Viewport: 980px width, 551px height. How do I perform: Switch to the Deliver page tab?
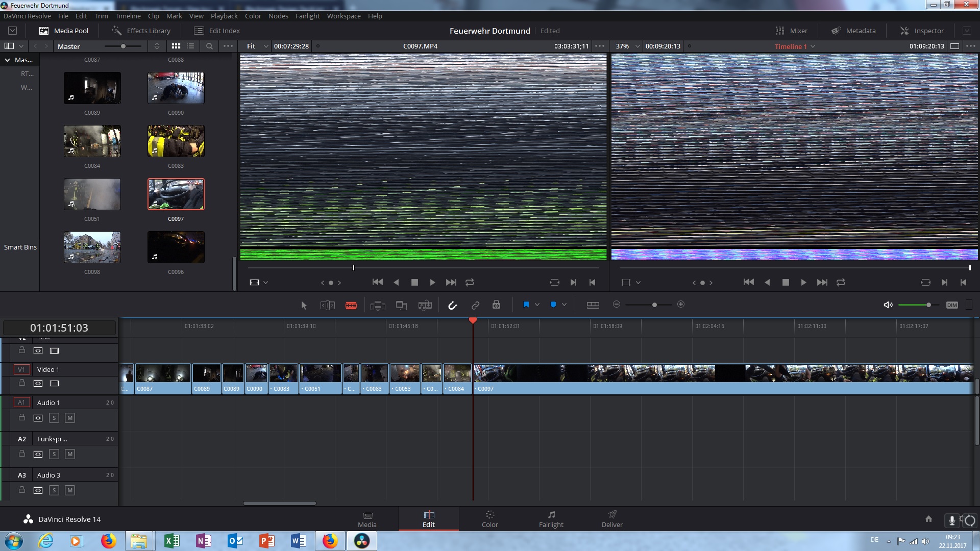[x=612, y=519]
